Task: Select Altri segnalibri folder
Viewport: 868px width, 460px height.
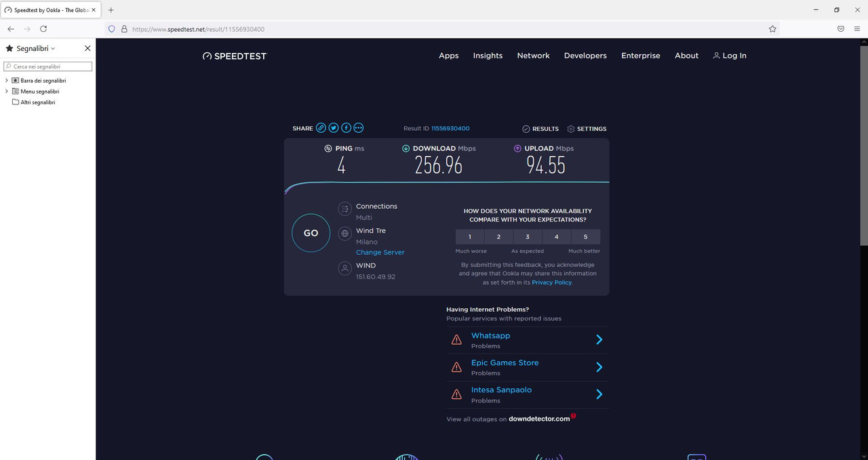Action: [38, 102]
